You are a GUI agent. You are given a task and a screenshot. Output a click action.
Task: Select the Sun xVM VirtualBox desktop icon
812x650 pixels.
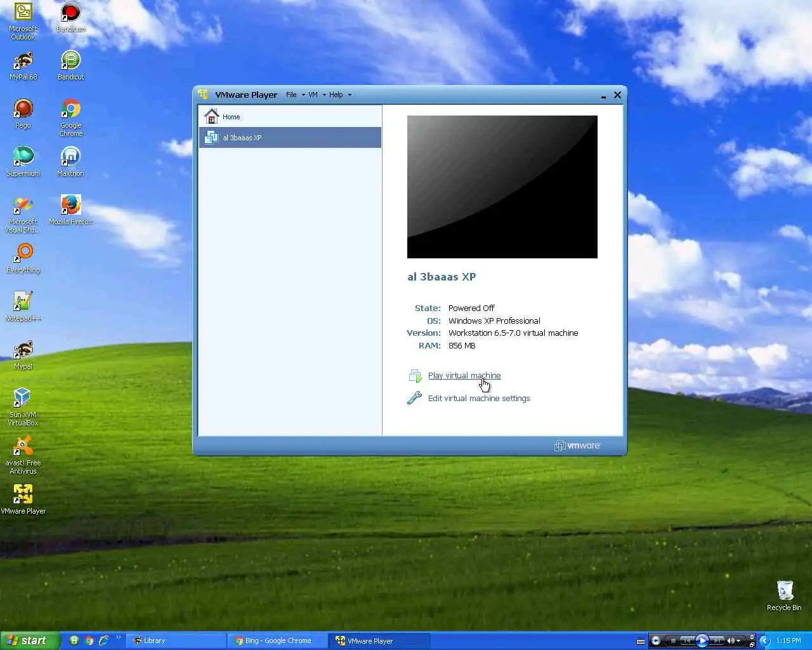pyautogui.click(x=23, y=407)
